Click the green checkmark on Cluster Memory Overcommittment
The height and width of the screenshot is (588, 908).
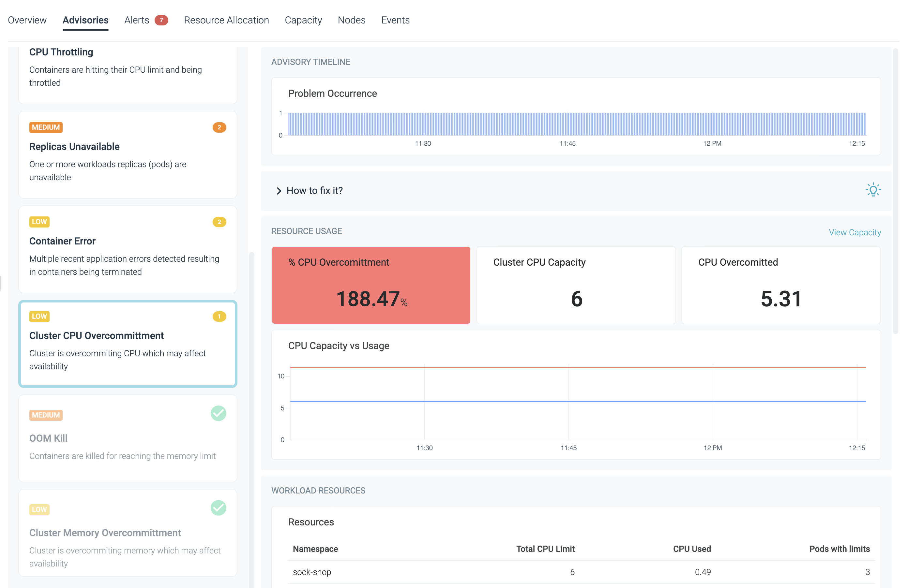tap(218, 508)
